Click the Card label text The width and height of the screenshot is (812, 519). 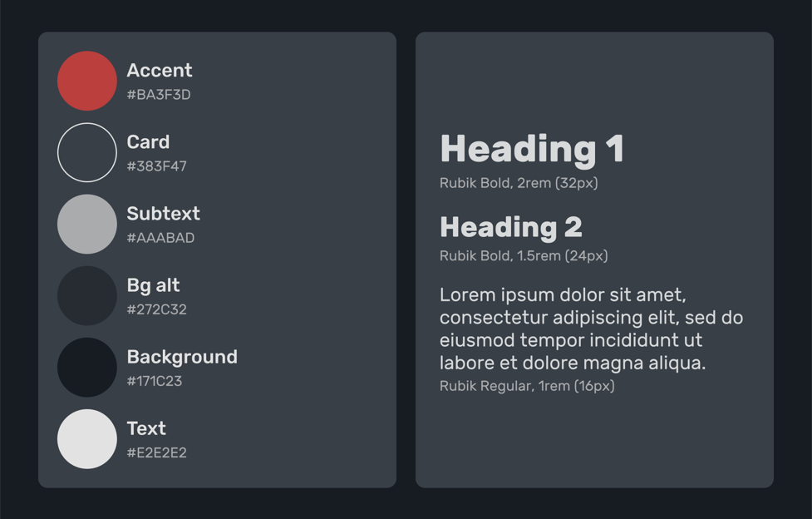148,141
